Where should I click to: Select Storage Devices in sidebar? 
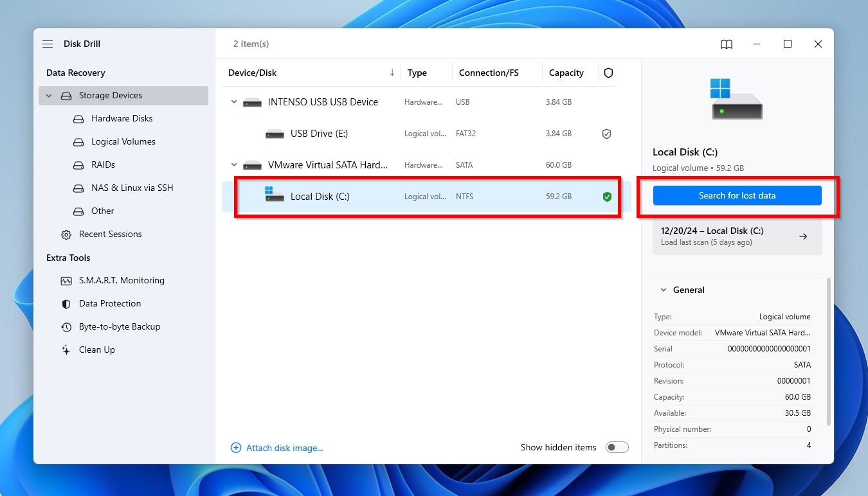click(123, 96)
